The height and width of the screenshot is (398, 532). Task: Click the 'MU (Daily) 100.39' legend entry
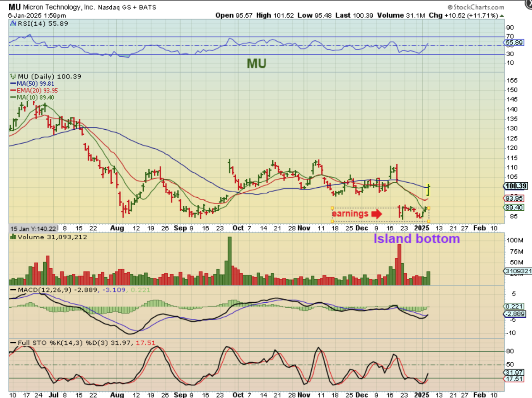pos(45,76)
